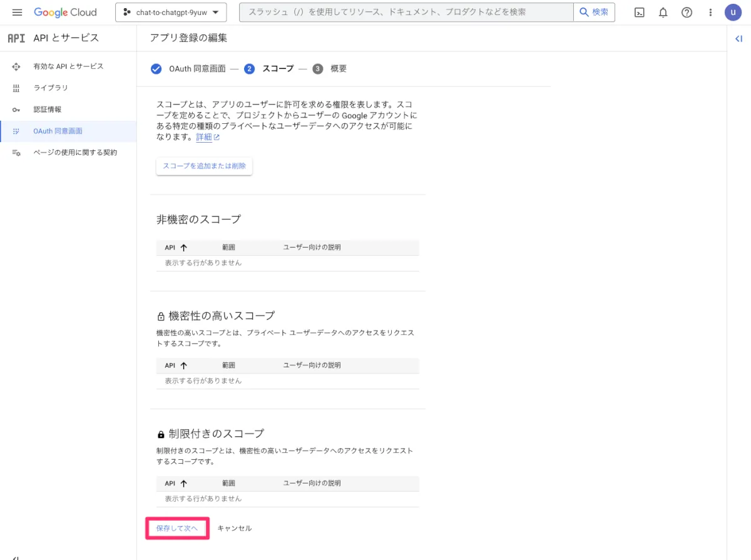Image resolution: width=751 pixels, height=560 pixels.
Task: Collapse the right side panel arrow
Action: [739, 39]
